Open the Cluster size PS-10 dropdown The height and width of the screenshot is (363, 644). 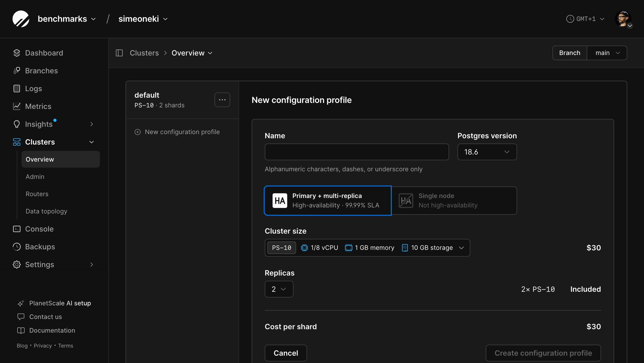[x=367, y=248]
